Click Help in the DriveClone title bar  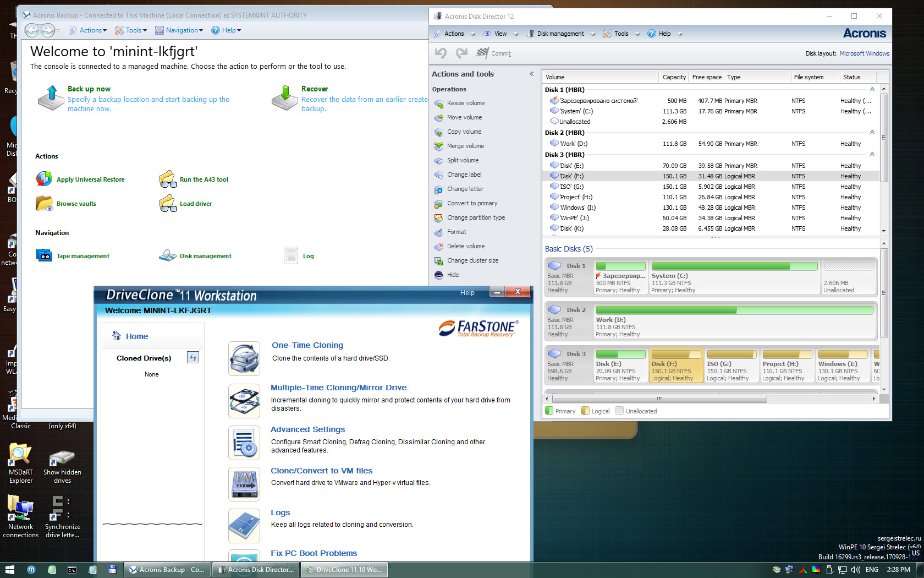point(468,293)
